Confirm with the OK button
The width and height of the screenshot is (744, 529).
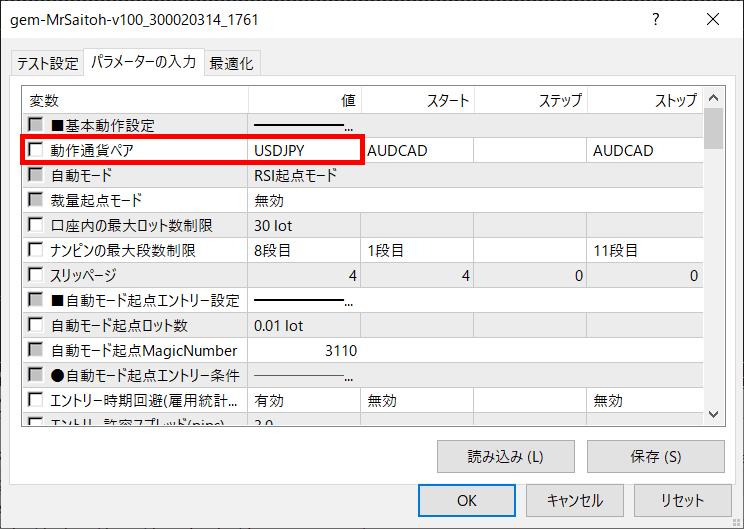[466, 500]
